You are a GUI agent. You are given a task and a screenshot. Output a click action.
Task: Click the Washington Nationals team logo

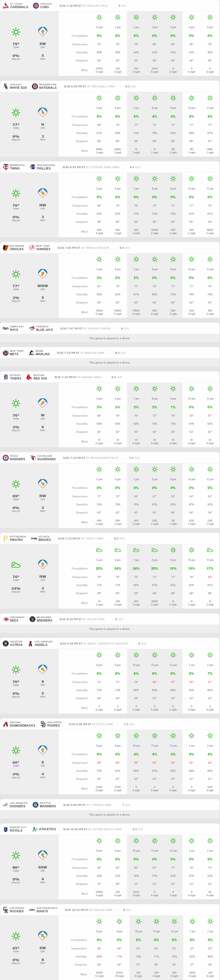(35, 86)
